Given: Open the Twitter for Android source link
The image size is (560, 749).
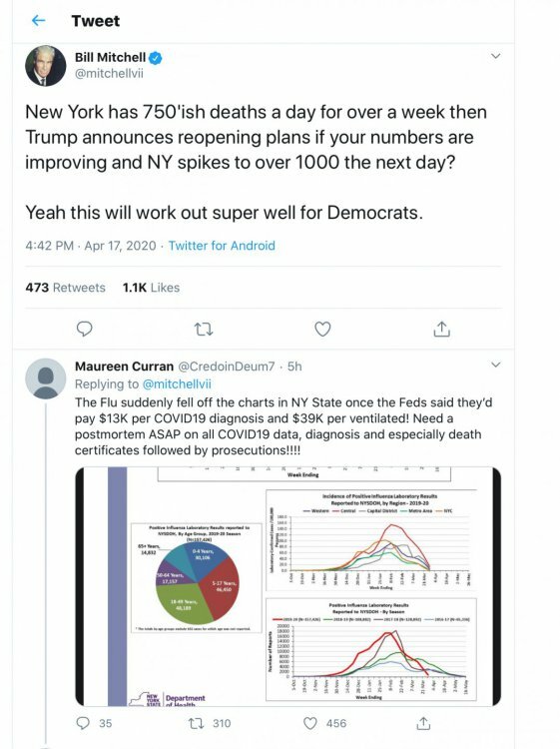Looking at the screenshot, I should [222, 246].
